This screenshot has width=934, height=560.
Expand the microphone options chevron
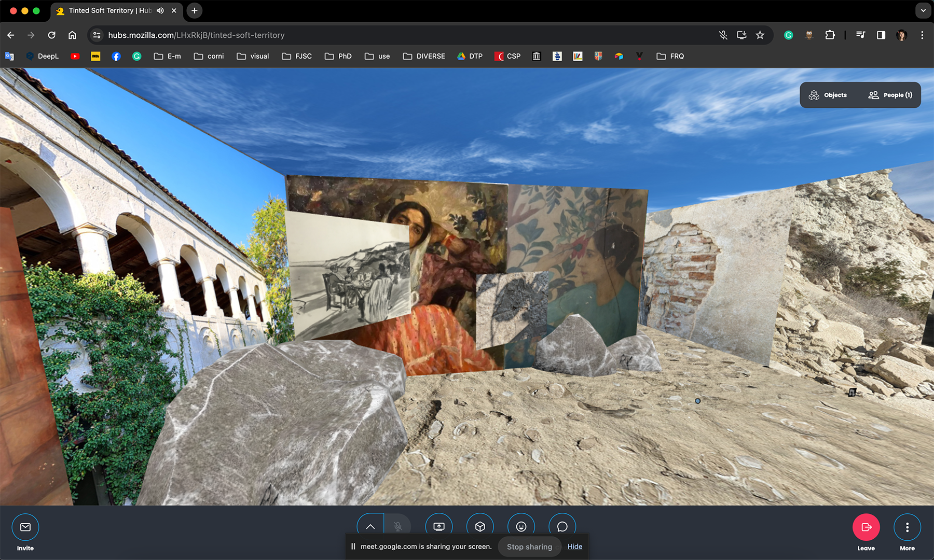370,526
